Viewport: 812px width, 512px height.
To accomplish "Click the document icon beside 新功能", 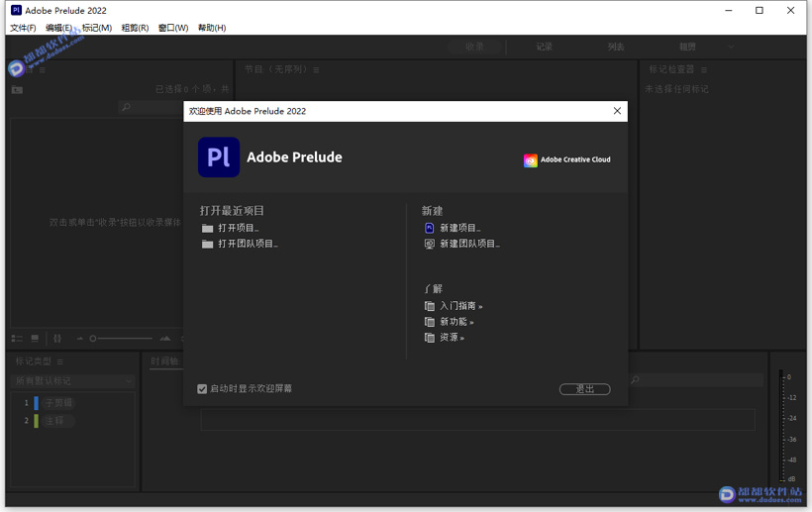I will (430, 322).
